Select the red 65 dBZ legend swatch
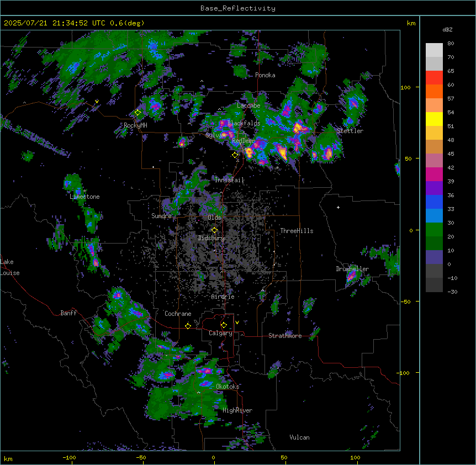This screenshot has height=465, width=476. pos(434,78)
